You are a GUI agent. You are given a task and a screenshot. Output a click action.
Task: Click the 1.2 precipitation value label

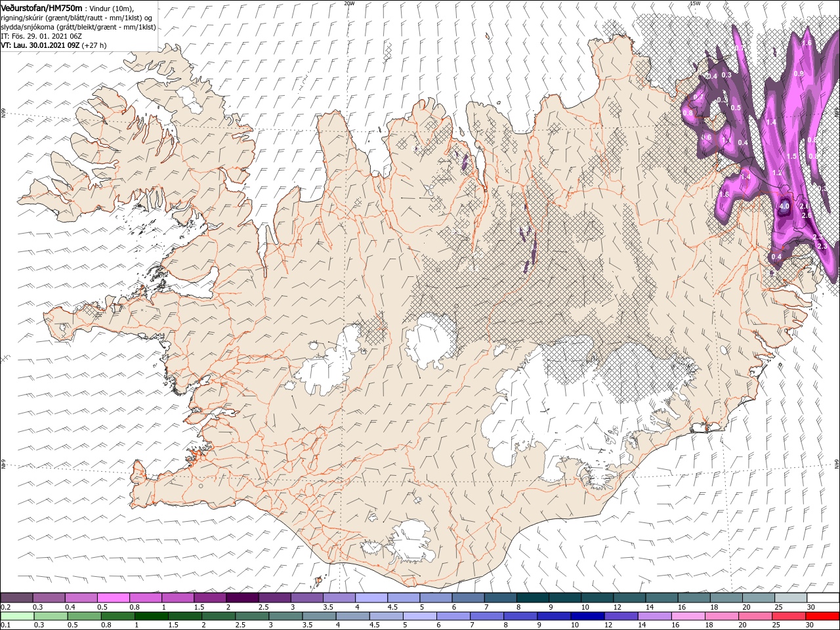tap(778, 173)
